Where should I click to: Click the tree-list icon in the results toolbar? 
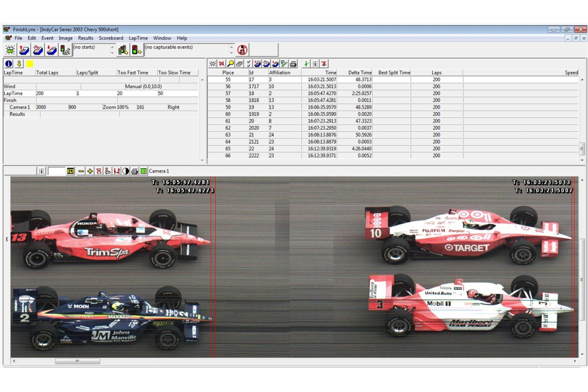[284, 64]
